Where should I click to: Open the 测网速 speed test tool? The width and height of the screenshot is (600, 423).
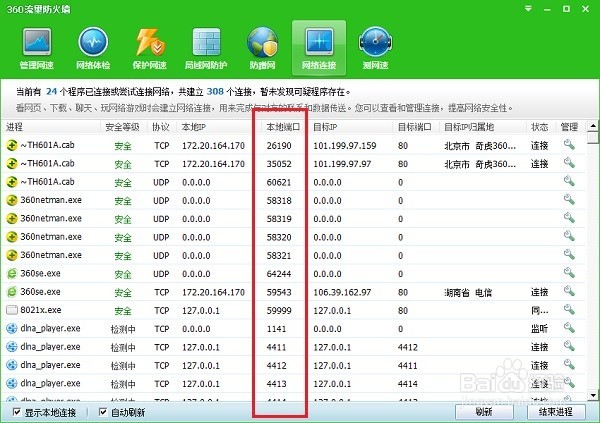(375, 48)
